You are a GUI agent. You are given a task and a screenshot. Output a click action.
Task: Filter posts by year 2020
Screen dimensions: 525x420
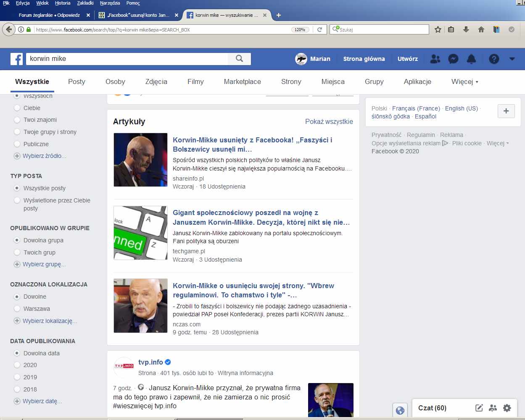[x=17, y=365]
